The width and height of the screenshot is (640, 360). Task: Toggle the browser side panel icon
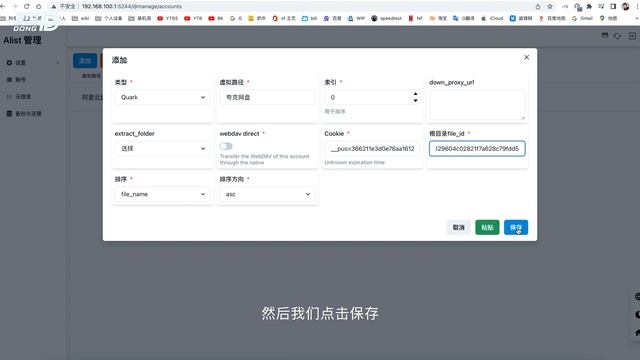(613, 7)
